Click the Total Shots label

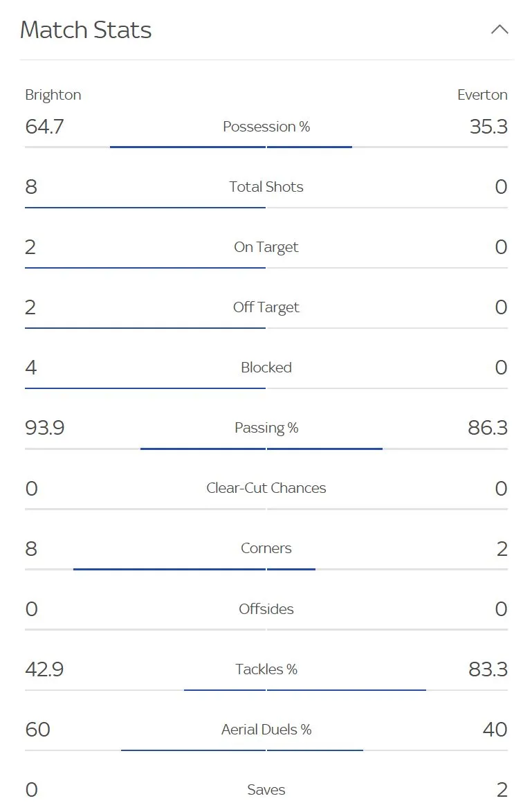pos(266,187)
